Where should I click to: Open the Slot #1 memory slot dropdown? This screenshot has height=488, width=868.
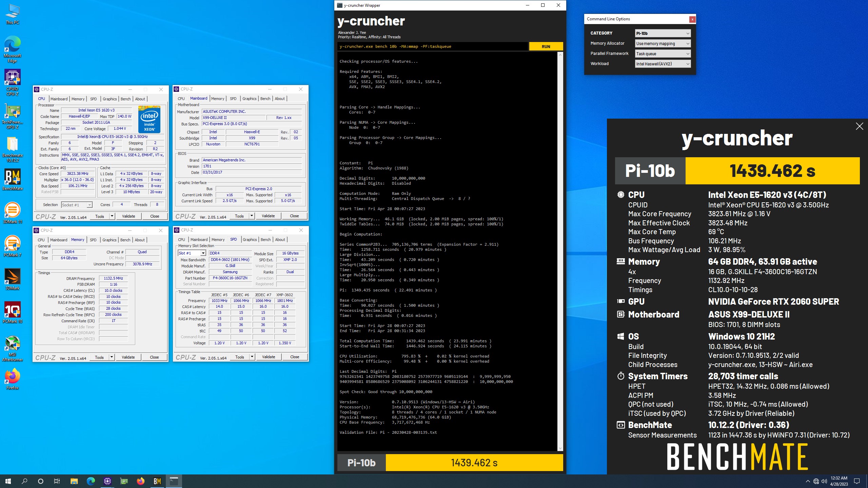pos(192,253)
